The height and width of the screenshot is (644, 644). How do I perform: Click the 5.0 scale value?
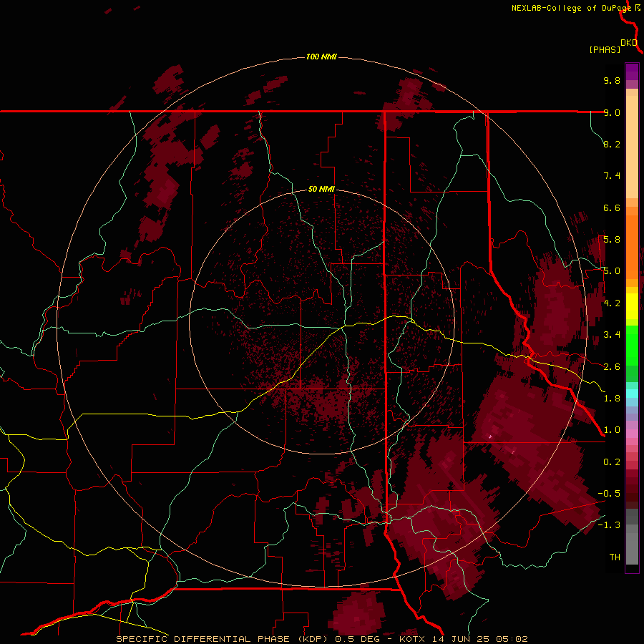(x=612, y=271)
